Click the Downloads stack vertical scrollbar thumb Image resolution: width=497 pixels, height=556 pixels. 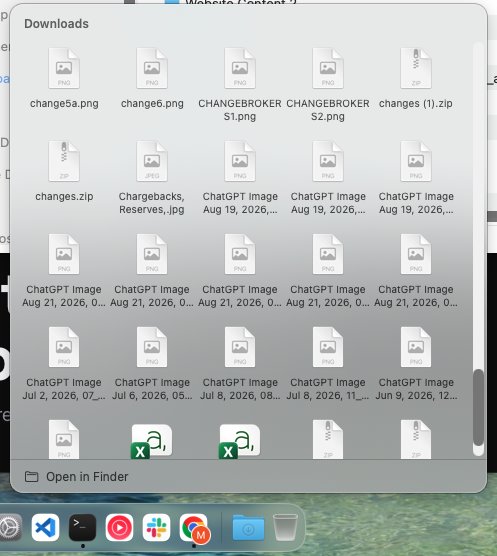pyautogui.click(x=479, y=407)
